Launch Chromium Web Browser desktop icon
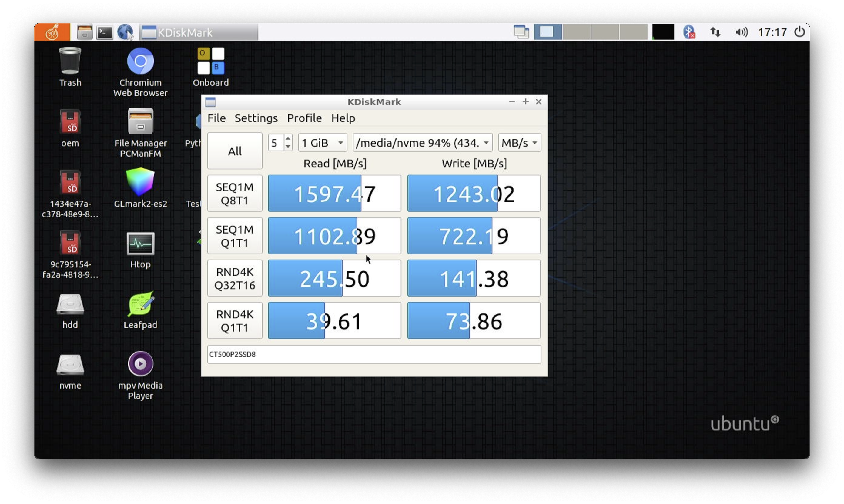 point(140,72)
